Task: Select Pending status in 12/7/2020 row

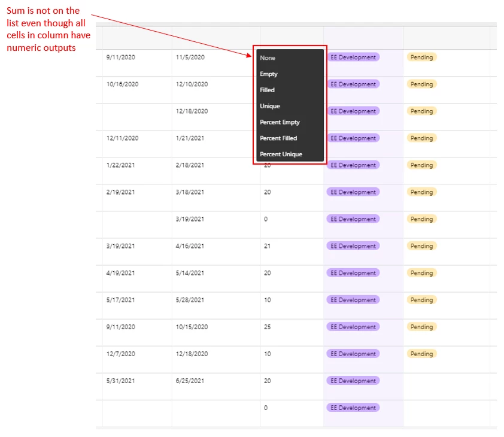Action: tap(421, 354)
